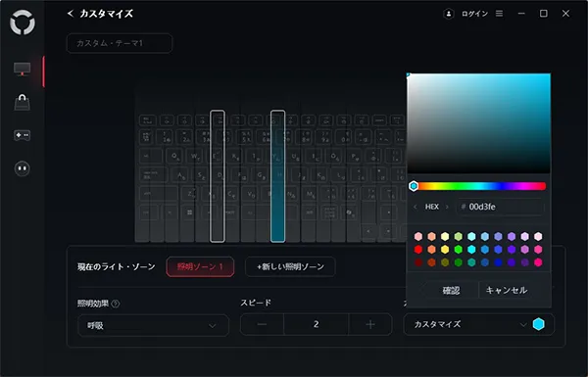Go back using the arrow beside カスタマイズ

[71, 14]
